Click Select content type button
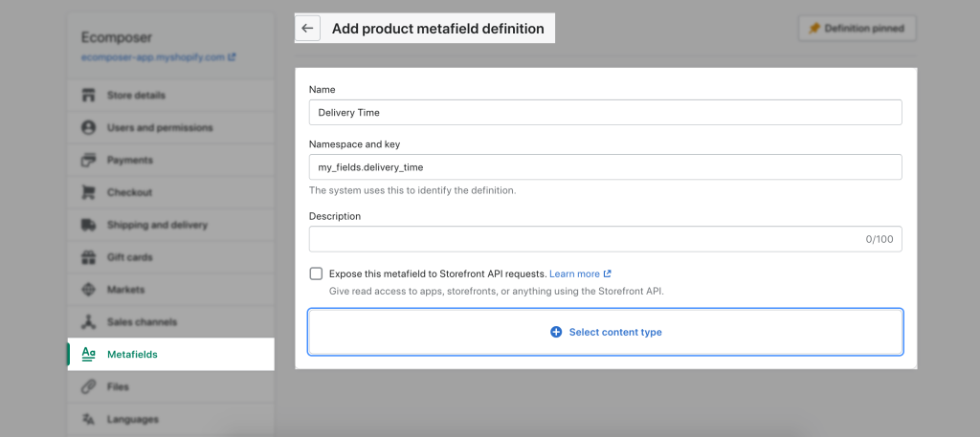980x437 pixels. pyautogui.click(x=606, y=332)
